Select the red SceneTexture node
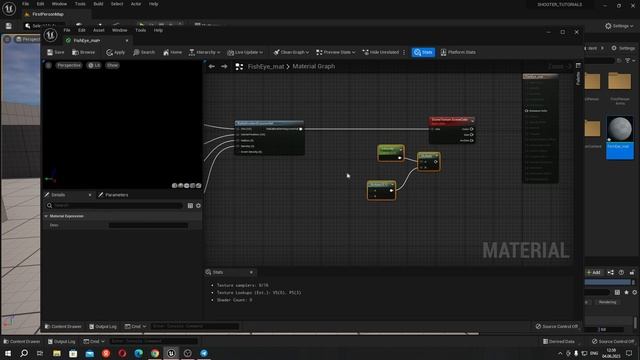 pos(452,130)
